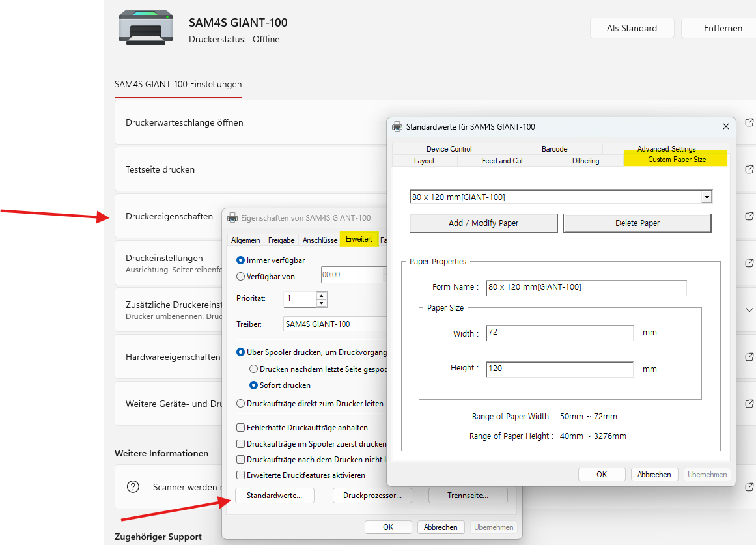
Task: Switch to the Device Control tab
Action: pyautogui.click(x=449, y=148)
